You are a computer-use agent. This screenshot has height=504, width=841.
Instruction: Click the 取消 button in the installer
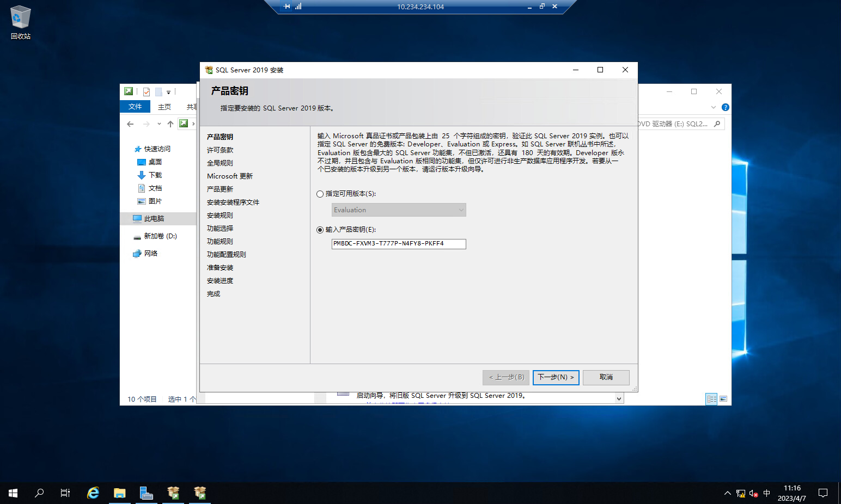point(606,377)
